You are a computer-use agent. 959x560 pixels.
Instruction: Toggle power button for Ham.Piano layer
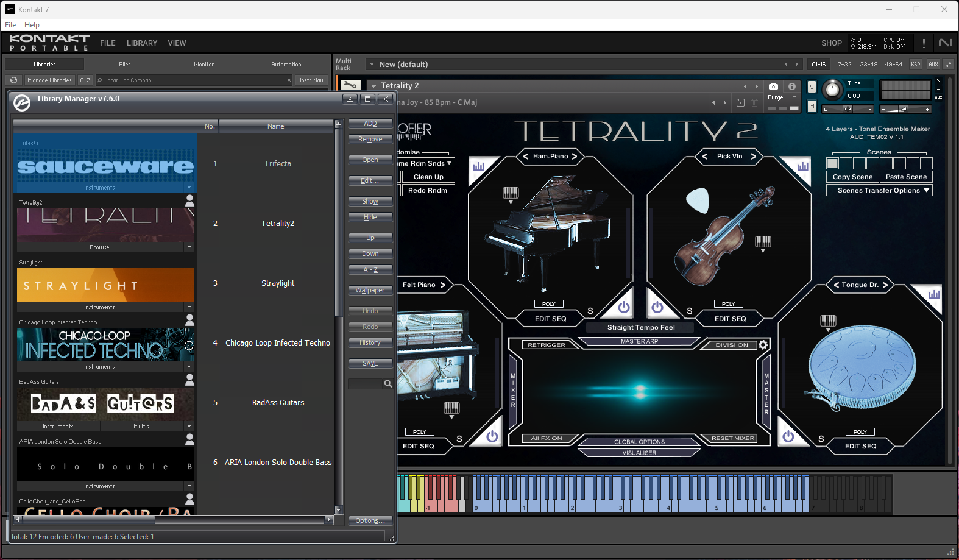coord(623,307)
